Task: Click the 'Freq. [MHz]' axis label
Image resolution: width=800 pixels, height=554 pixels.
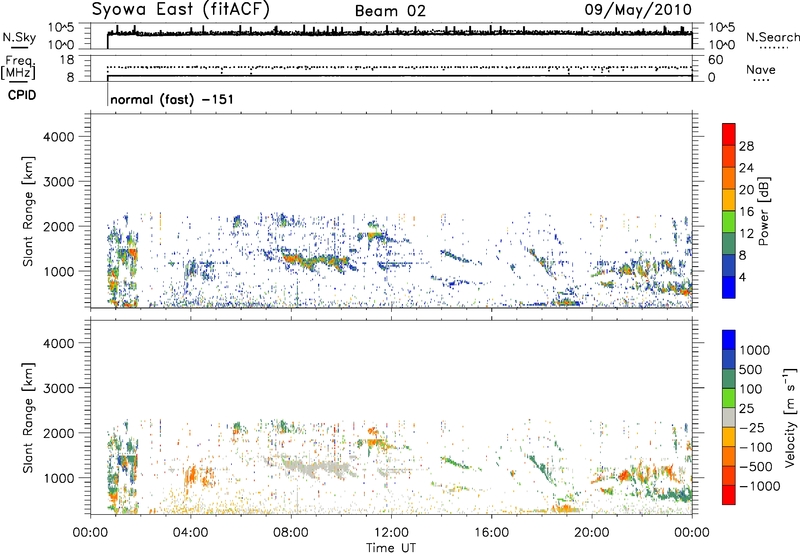Action: [x=18, y=68]
